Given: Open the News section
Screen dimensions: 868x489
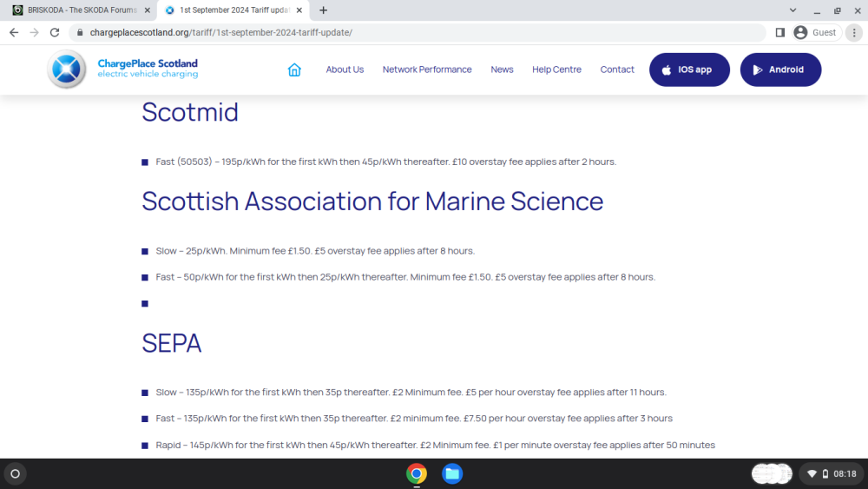Looking at the screenshot, I should 502,69.
